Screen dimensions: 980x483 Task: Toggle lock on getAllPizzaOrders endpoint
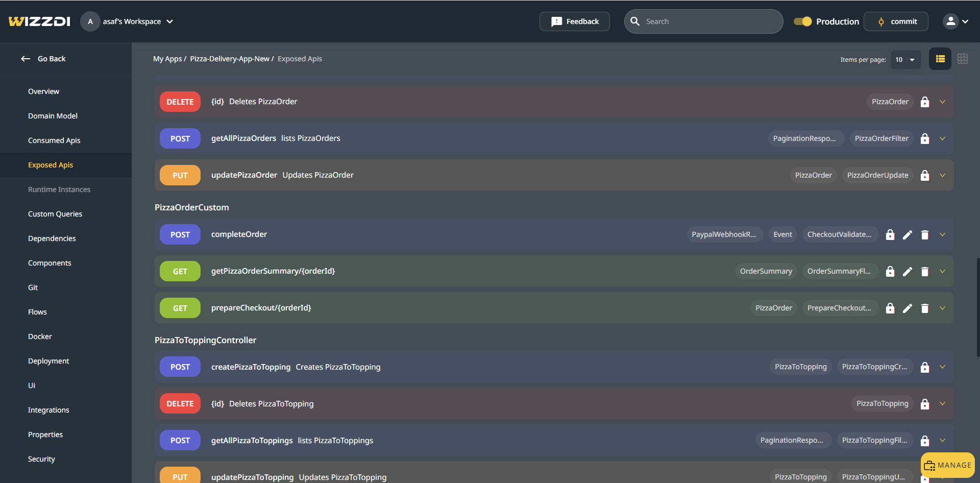(924, 139)
